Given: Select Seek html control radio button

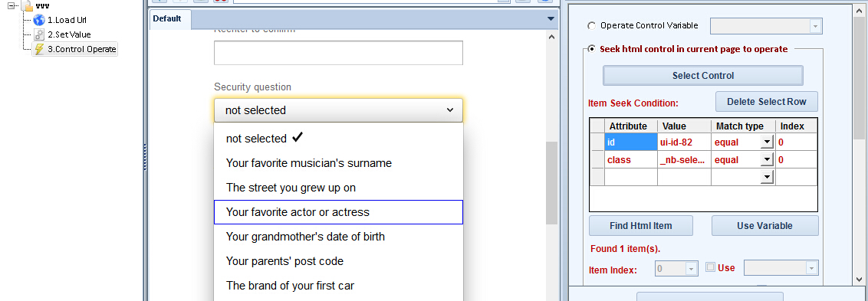Looking at the screenshot, I should [x=591, y=49].
